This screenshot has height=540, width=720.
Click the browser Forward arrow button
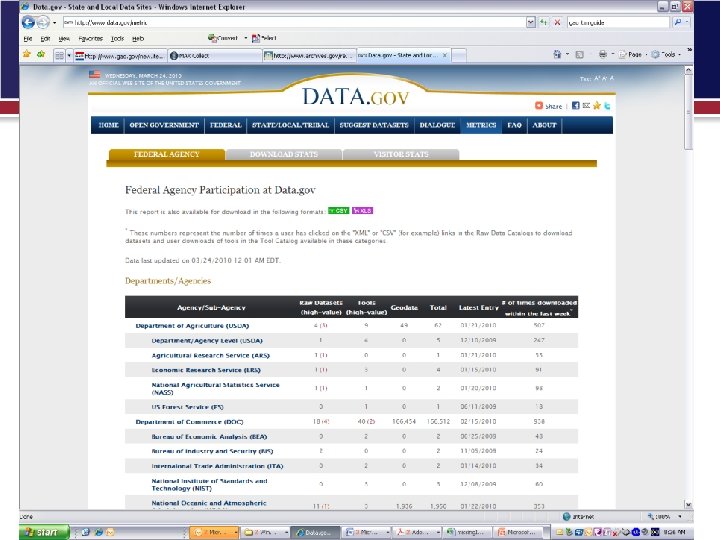pos(43,22)
